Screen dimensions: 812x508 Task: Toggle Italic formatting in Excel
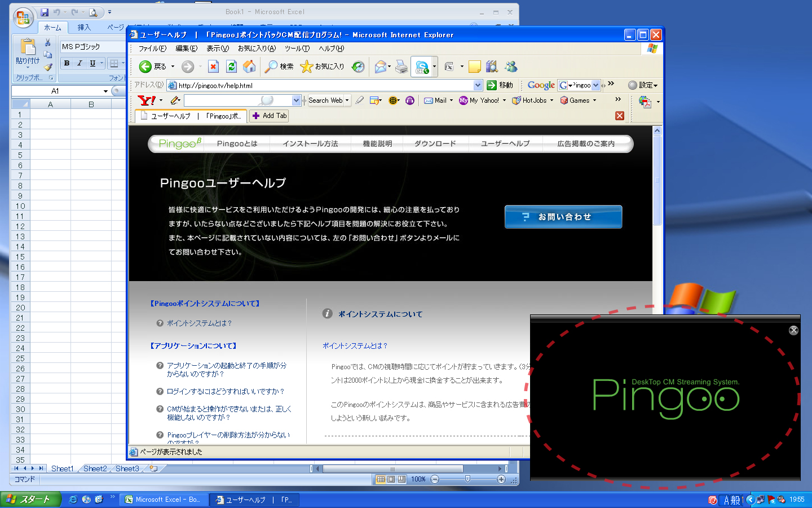tap(80, 63)
